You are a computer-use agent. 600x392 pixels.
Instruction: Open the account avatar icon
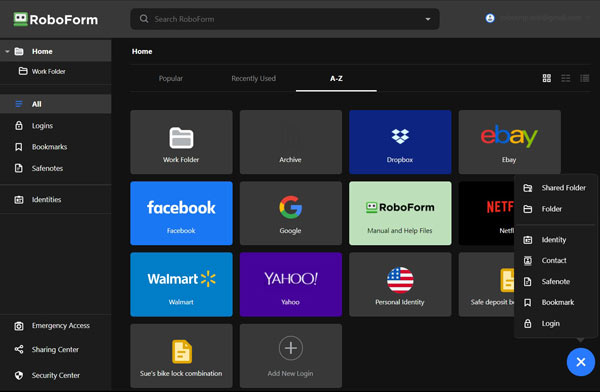(x=490, y=18)
